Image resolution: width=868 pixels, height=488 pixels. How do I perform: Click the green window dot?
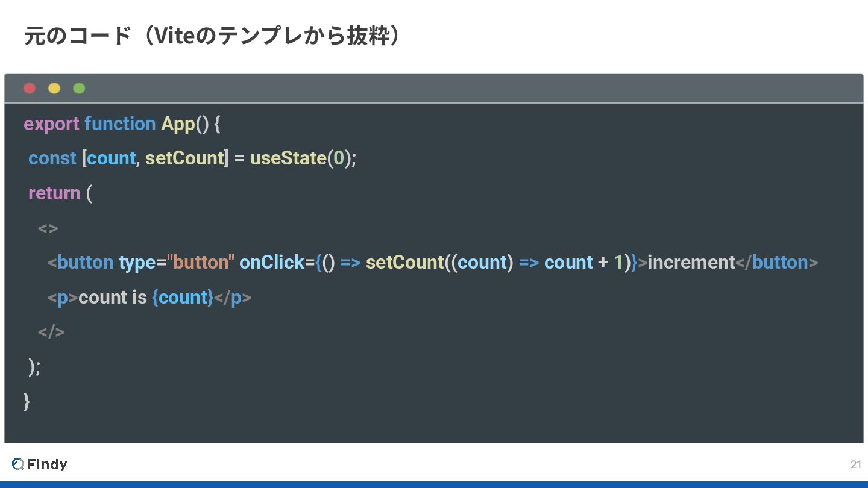click(79, 89)
